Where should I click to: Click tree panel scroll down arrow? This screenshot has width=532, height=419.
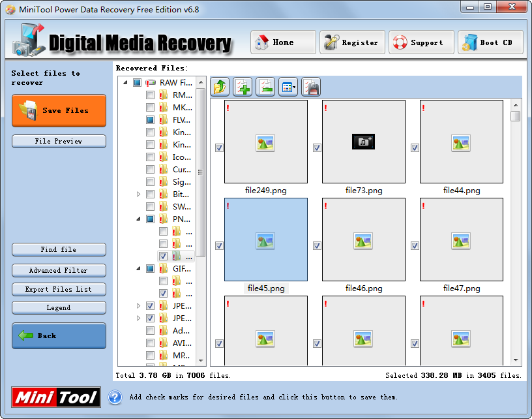pos(201,361)
